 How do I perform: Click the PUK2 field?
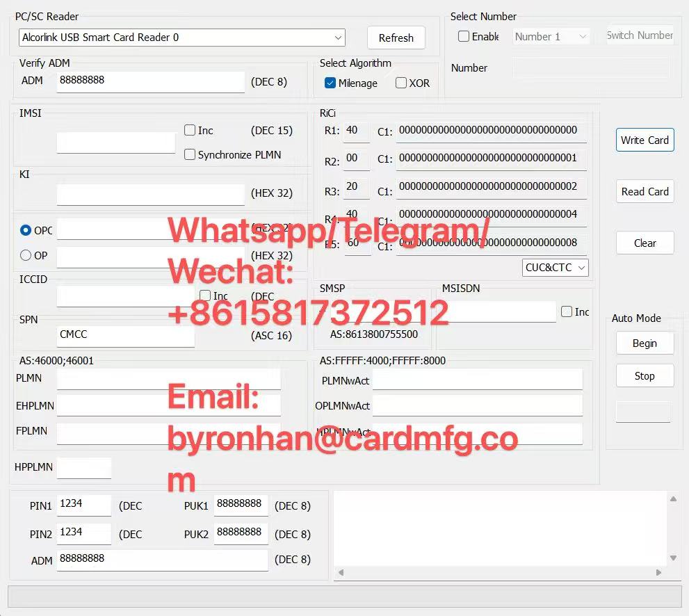[x=241, y=534]
